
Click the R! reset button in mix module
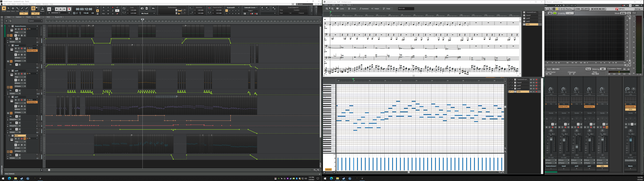[x=117, y=11]
